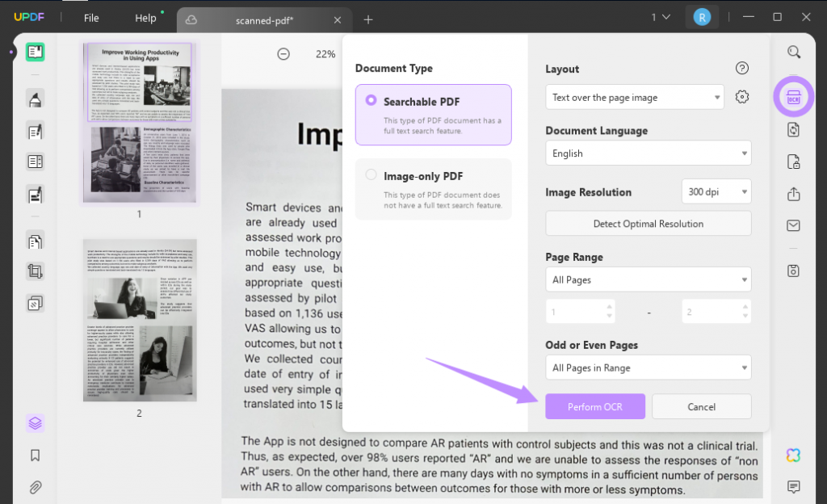
Task: Open the File menu
Action: point(91,17)
